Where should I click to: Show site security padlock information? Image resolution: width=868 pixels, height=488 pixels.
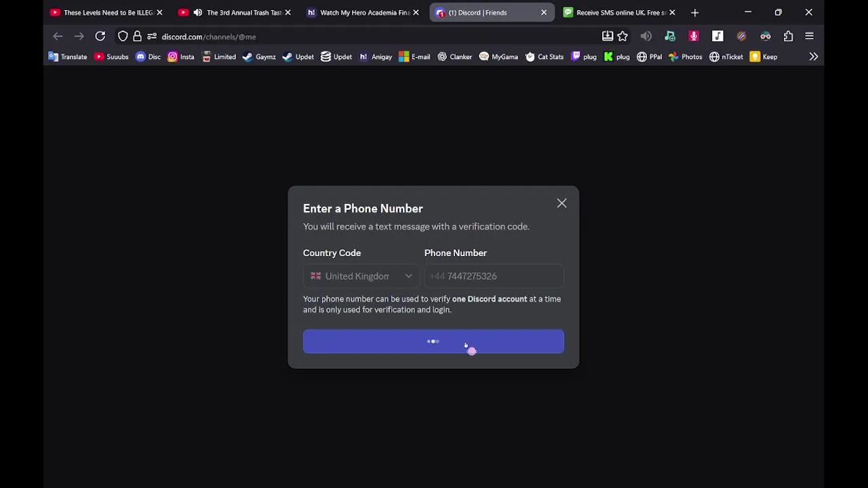(137, 37)
